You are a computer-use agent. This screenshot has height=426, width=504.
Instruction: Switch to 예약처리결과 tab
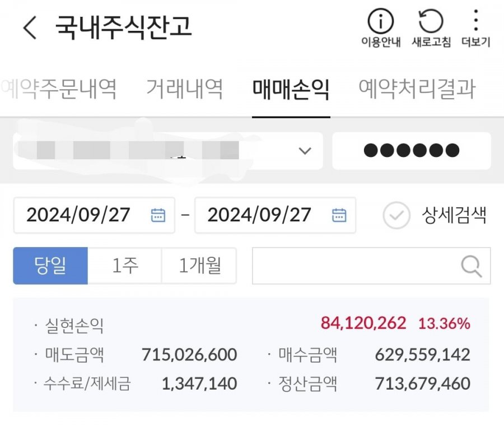click(x=417, y=89)
